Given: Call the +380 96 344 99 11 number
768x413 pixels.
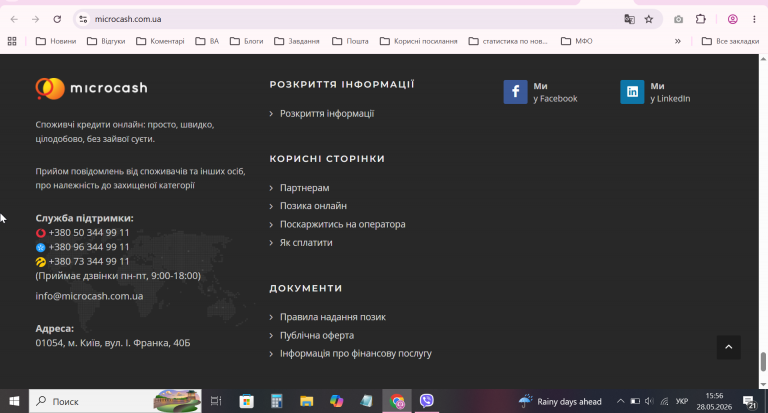Looking at the screenshot, I should pyautogui.click(x=89, y=247).
